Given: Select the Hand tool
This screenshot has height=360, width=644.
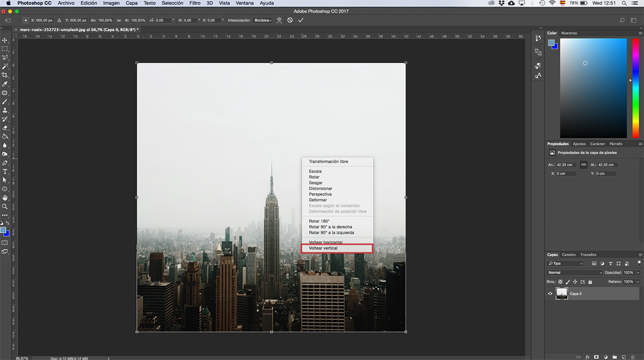Looking at the screenshot, I should pyautogui.click(x=5, y=197).
